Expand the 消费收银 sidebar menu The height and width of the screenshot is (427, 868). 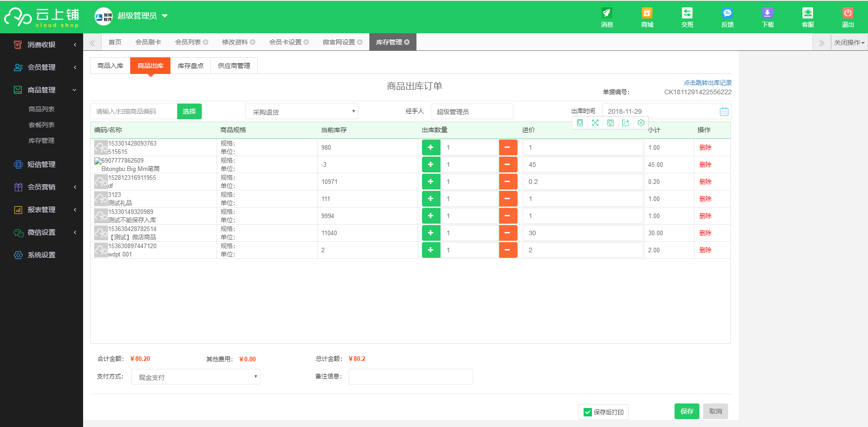pos(42,45)
